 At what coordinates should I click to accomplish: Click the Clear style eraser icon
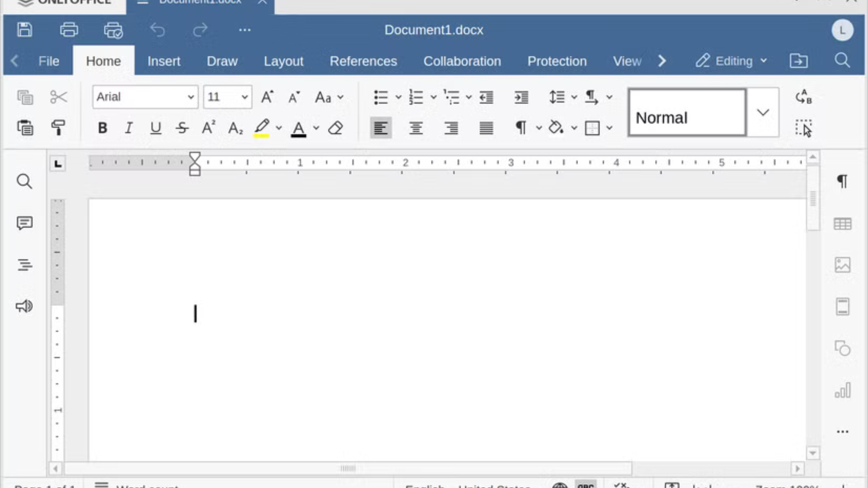point(335,128)
